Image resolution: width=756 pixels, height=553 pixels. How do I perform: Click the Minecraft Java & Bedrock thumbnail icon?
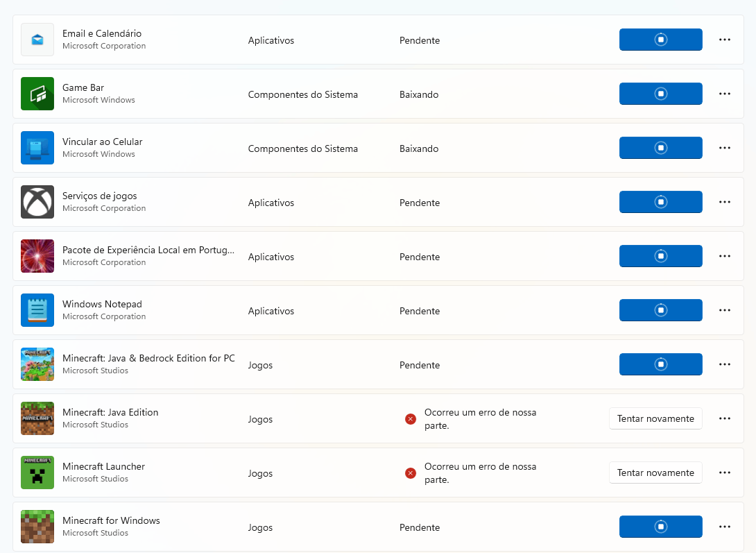pyautogui.click(x=37, y=364)
